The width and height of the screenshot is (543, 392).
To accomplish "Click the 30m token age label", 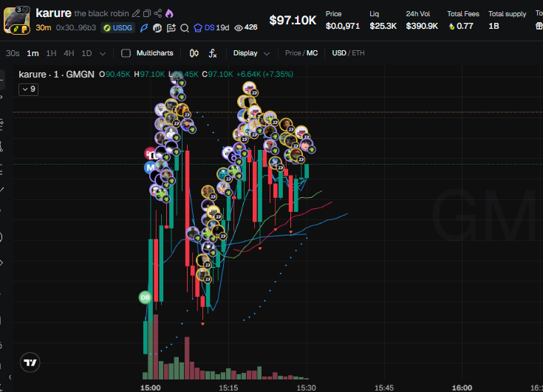I will point(44,27).
